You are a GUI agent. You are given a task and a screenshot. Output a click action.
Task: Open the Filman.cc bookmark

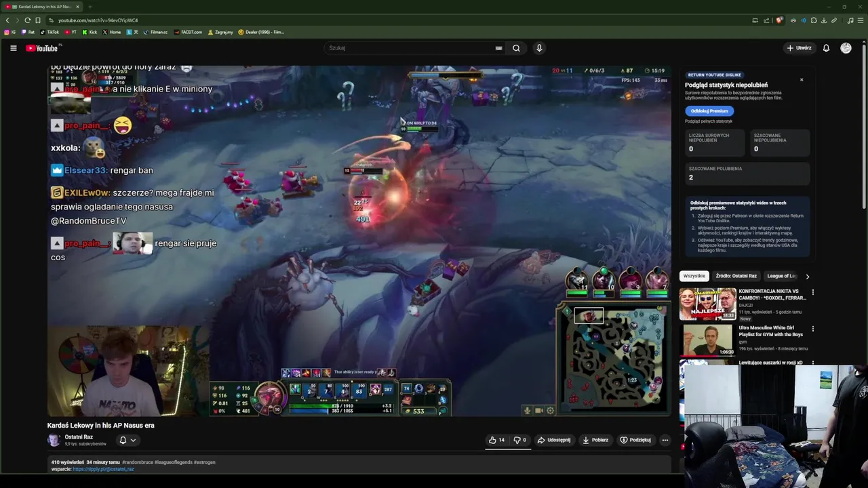tap(155, 32)
